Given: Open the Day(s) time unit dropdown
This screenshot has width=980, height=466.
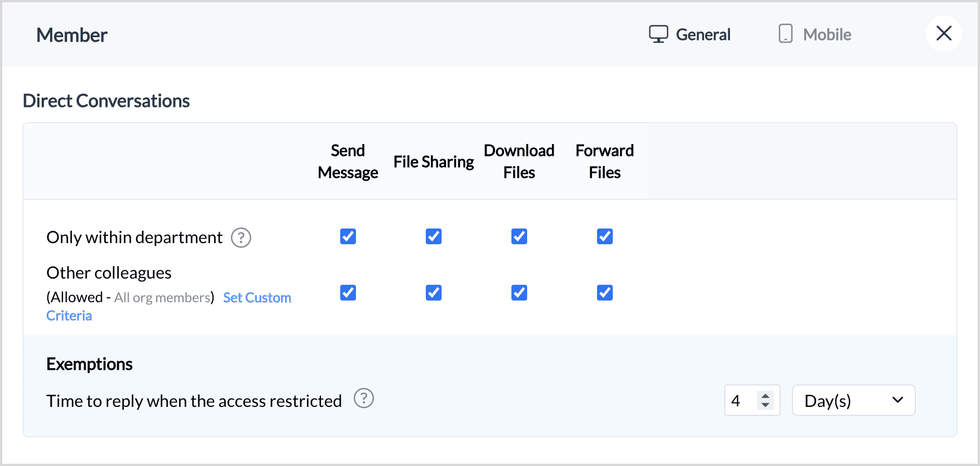Looking at the screenshot, I should pyautogui.click(x=853, y=401).
